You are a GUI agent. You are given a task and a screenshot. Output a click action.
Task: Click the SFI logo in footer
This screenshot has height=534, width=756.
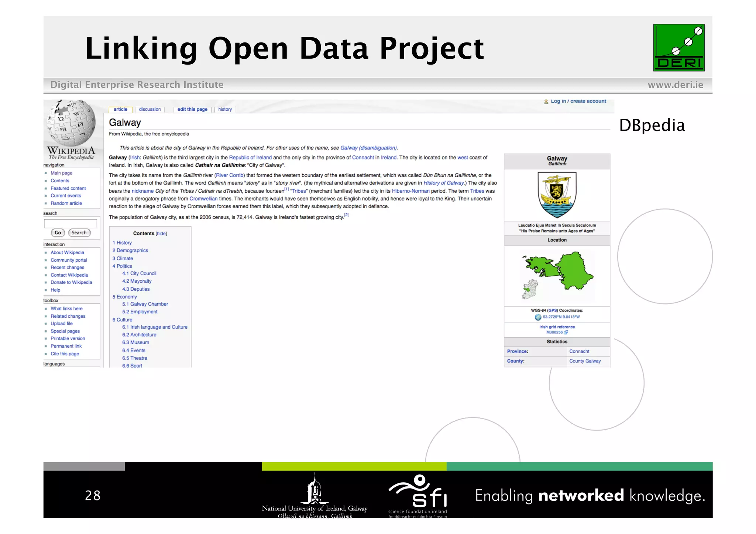click(418, 496)
